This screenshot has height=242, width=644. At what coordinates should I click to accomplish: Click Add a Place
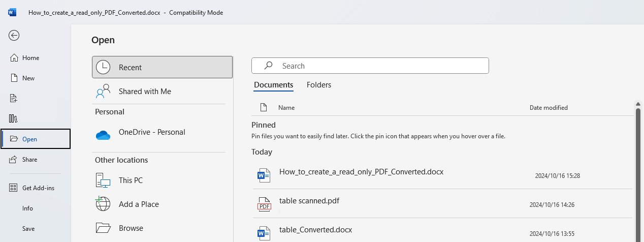tap(163, 204)
